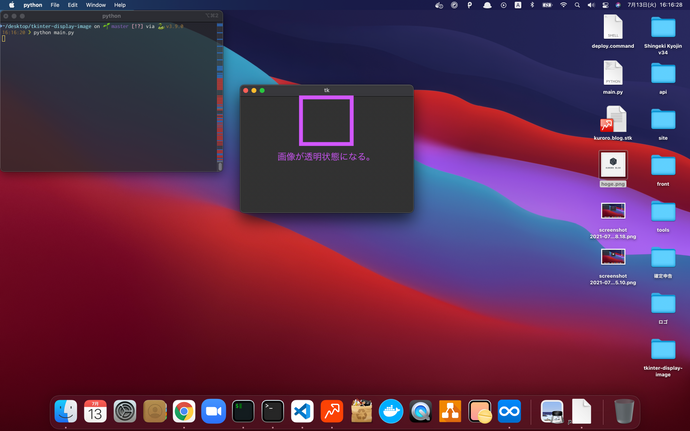The width and height of the screenshot is (690, 431).
Task: Click the Finder icon in the dock
Action: tap(66, 410)
